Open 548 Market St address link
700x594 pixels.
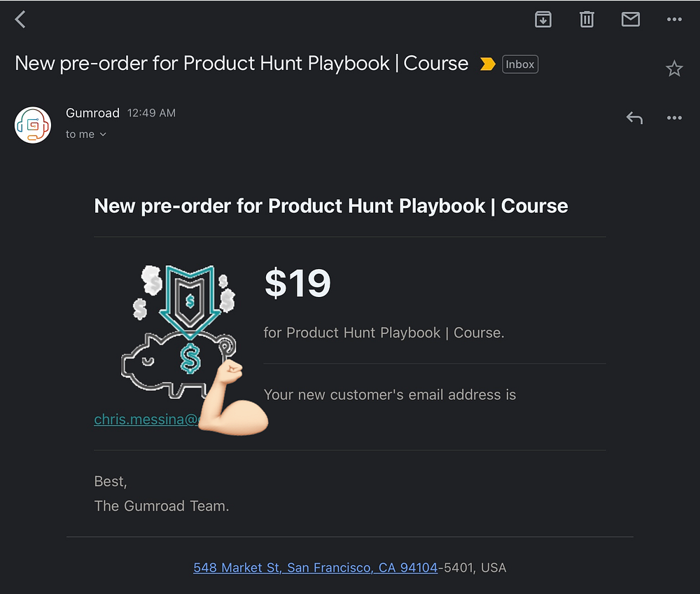click(x=315, y=567)
